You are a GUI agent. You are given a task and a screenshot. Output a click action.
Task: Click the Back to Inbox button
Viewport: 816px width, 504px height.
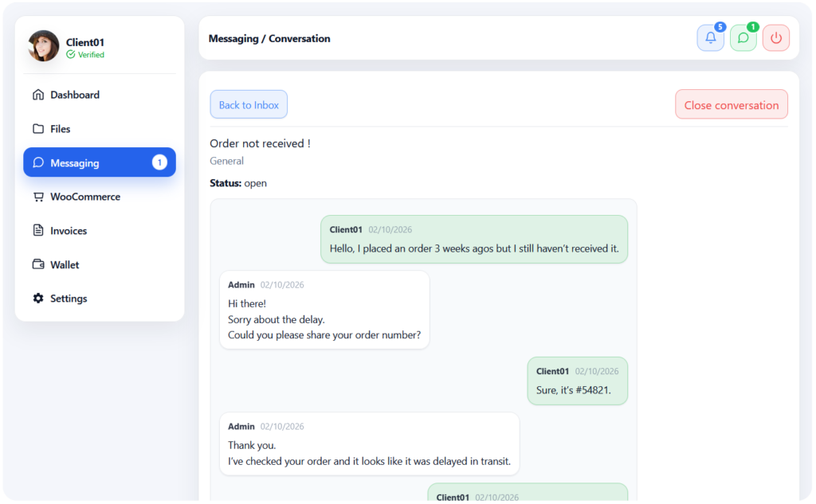pyautogui.click(x=249, y=105)
